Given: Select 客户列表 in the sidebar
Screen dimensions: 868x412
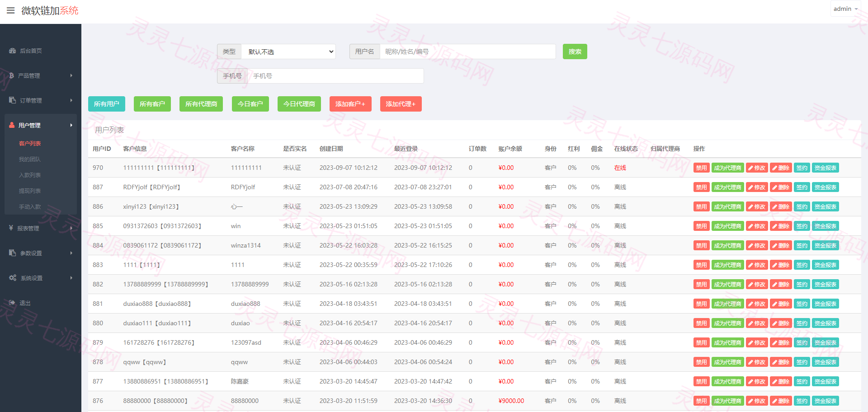Looking at the screenshot, I should [30, 143].
